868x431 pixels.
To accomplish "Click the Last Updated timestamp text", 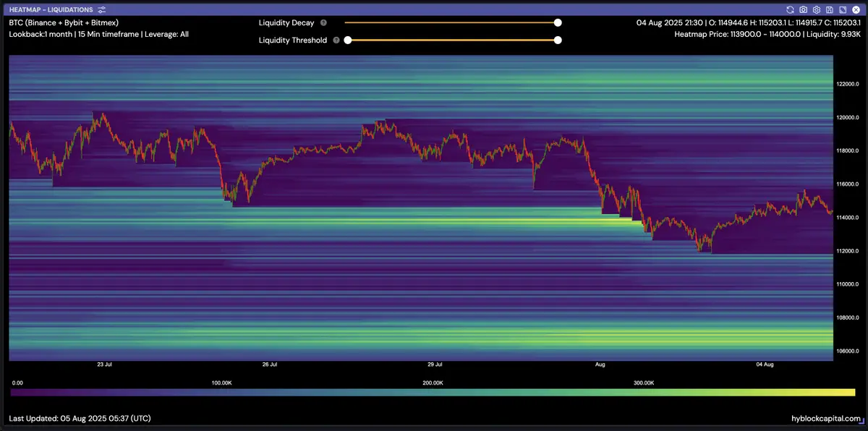I will coord(80,418).
